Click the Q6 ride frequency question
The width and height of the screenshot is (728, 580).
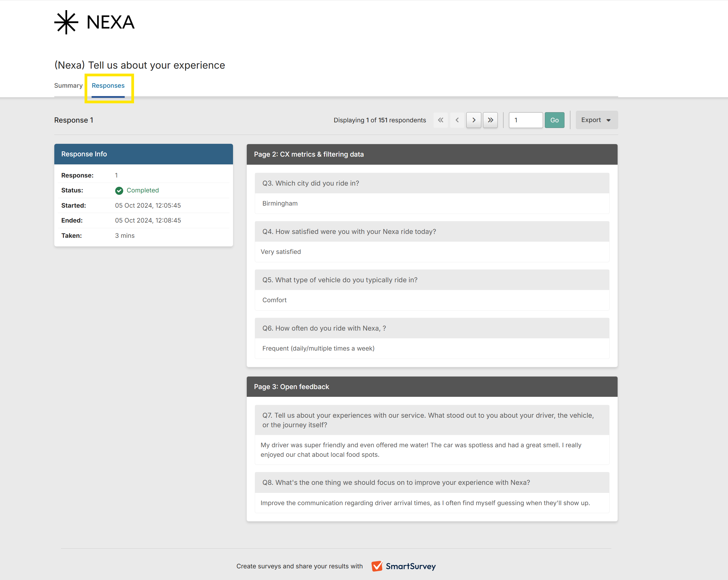tap(324, 328)
